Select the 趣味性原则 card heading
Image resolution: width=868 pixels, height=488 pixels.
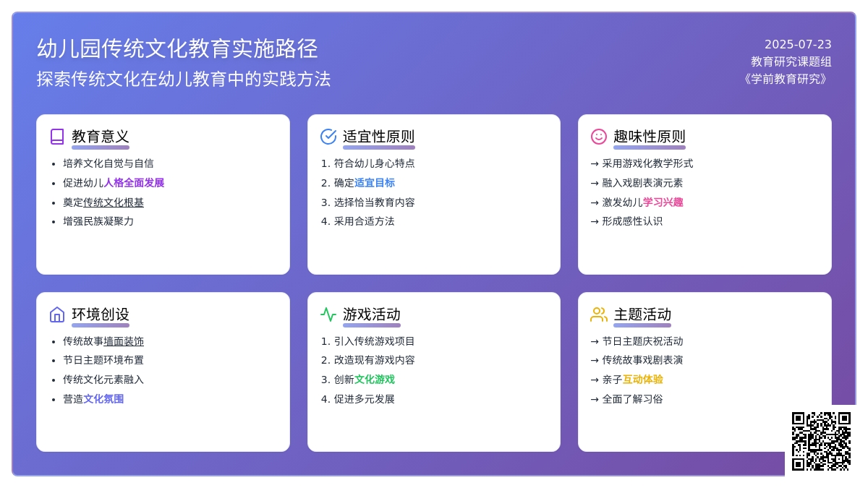tap(650, 137)
